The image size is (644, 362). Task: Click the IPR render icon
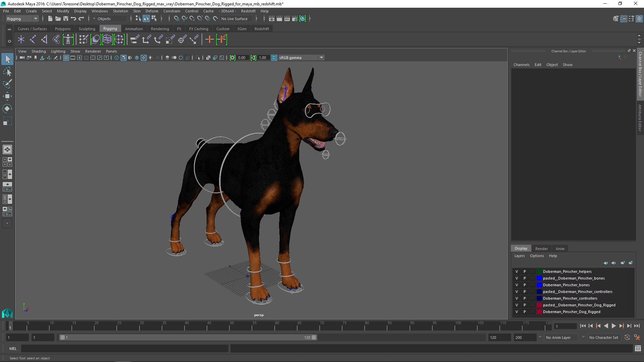coord(287,19)
